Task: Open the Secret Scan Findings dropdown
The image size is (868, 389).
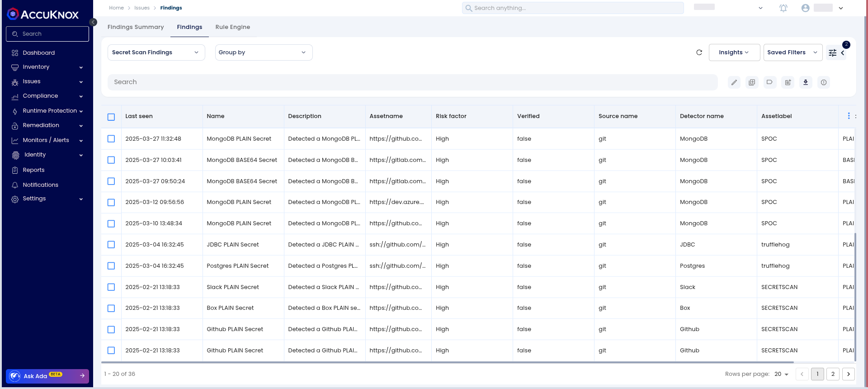Action: [156, 52]
